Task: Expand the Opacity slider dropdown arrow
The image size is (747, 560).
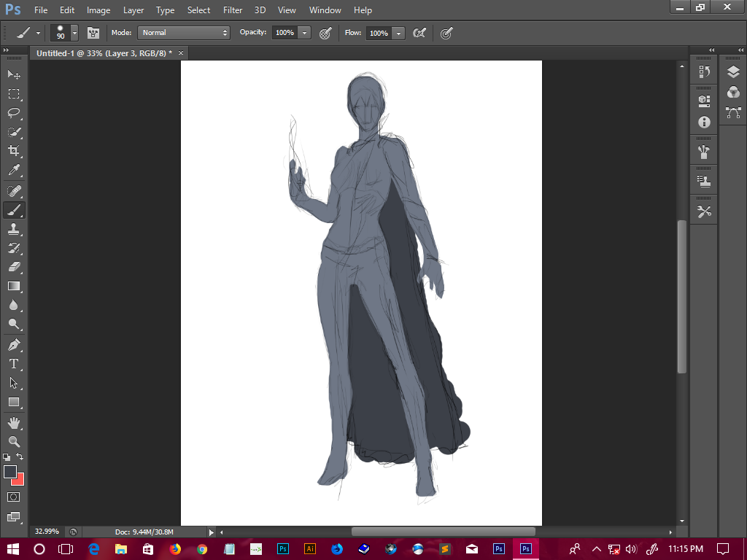Action: [x=304, y=33]
